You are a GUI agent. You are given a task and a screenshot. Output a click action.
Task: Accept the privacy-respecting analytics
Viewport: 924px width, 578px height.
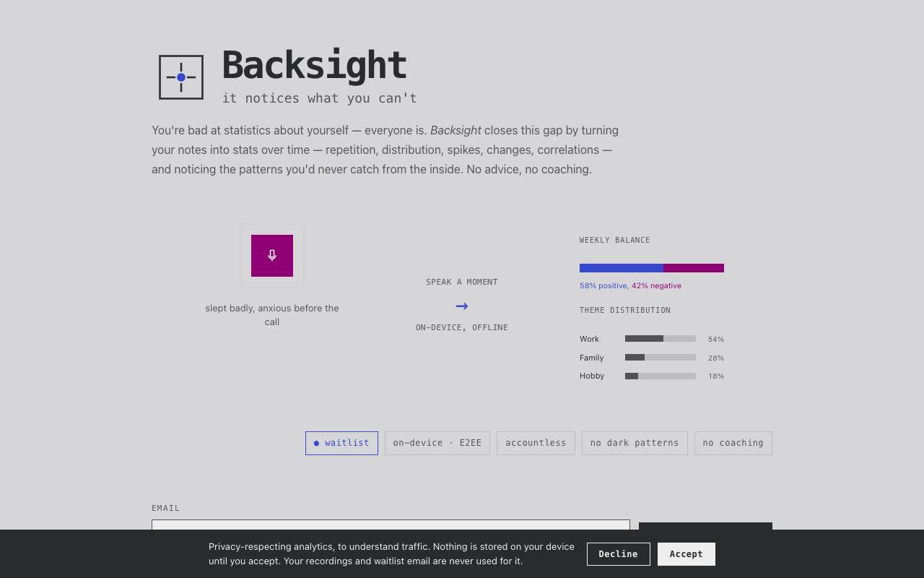point(687,554)
